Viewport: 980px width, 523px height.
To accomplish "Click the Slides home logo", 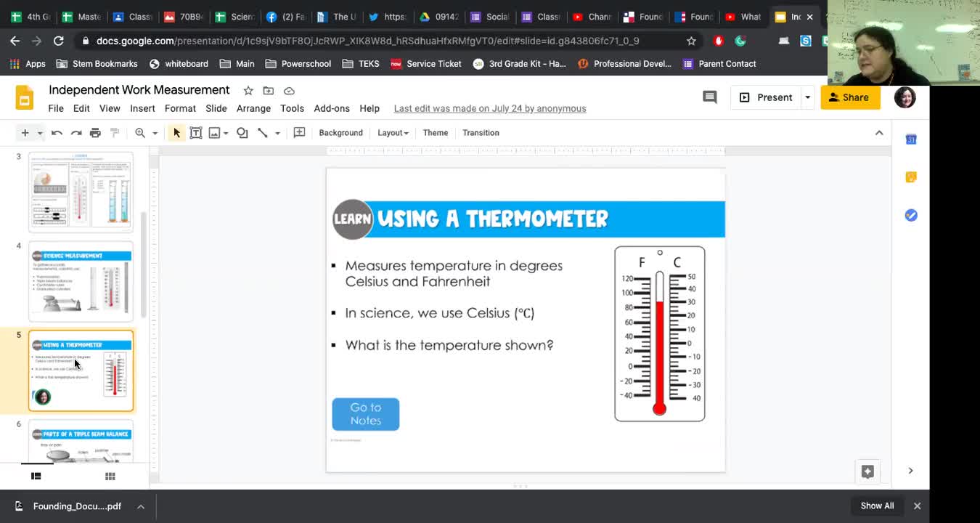I will 25,98.
